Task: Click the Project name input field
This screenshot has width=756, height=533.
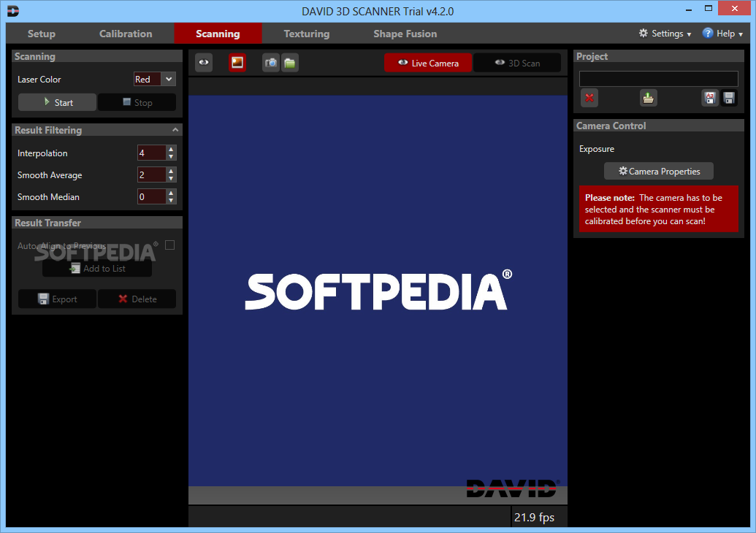Action: (x=659, y=79)
